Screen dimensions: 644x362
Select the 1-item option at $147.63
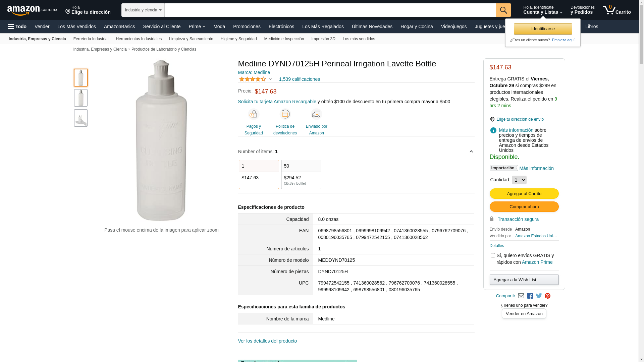[259, 174]
